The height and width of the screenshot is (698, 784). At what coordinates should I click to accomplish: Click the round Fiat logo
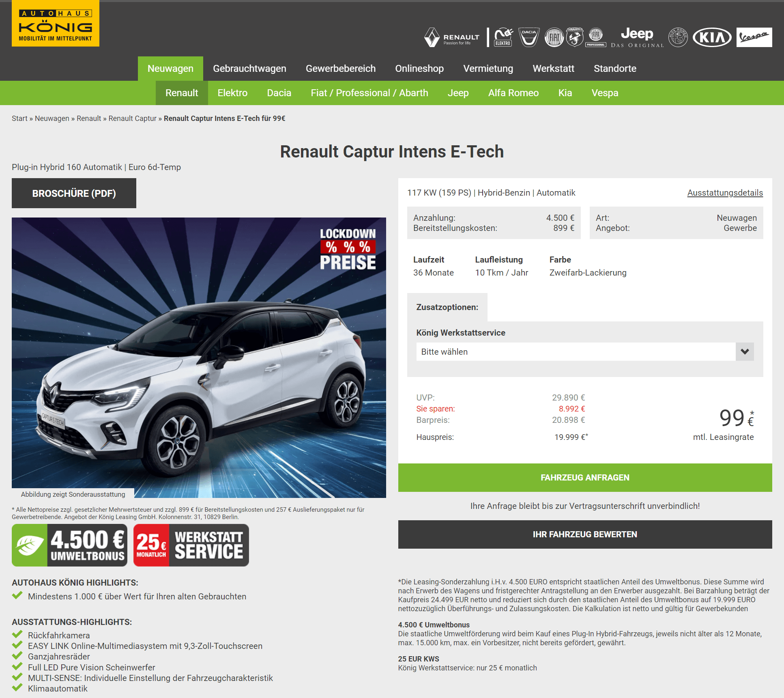point(554,37)
